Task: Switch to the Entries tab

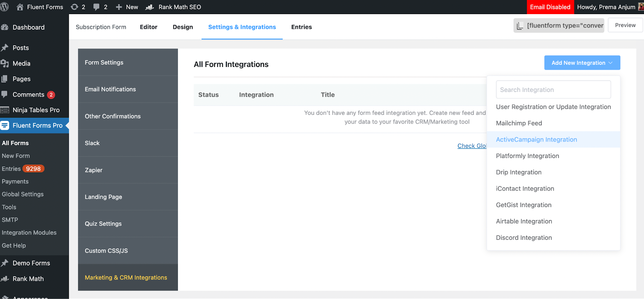Action: 301,27
